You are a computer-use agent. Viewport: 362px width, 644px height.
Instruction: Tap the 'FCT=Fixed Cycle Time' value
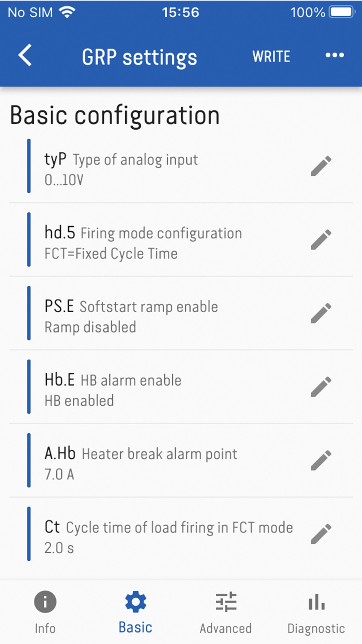(111, 254)
